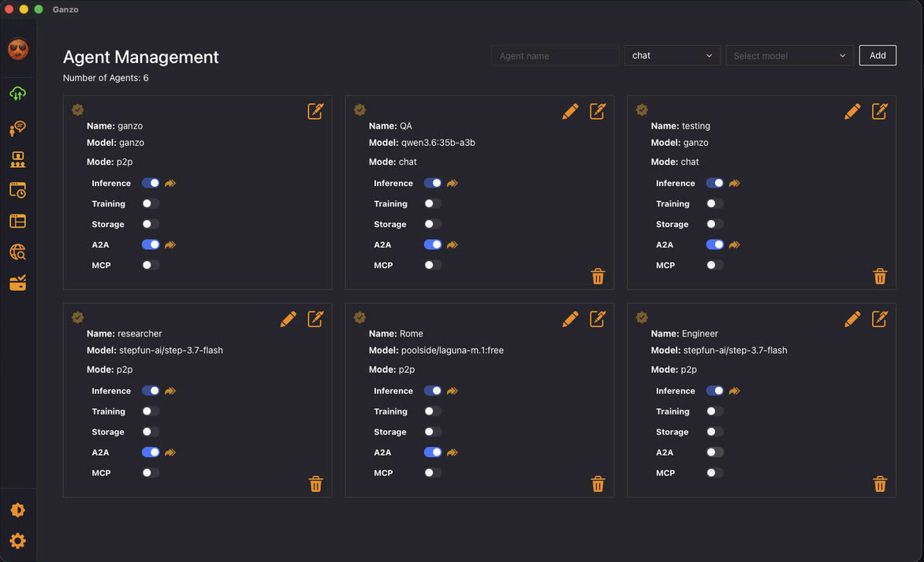The width and height of the screenshot is (924, 562).
Task: Enable MCP toggle for ganzo agent
Action: tap(151, 265)
